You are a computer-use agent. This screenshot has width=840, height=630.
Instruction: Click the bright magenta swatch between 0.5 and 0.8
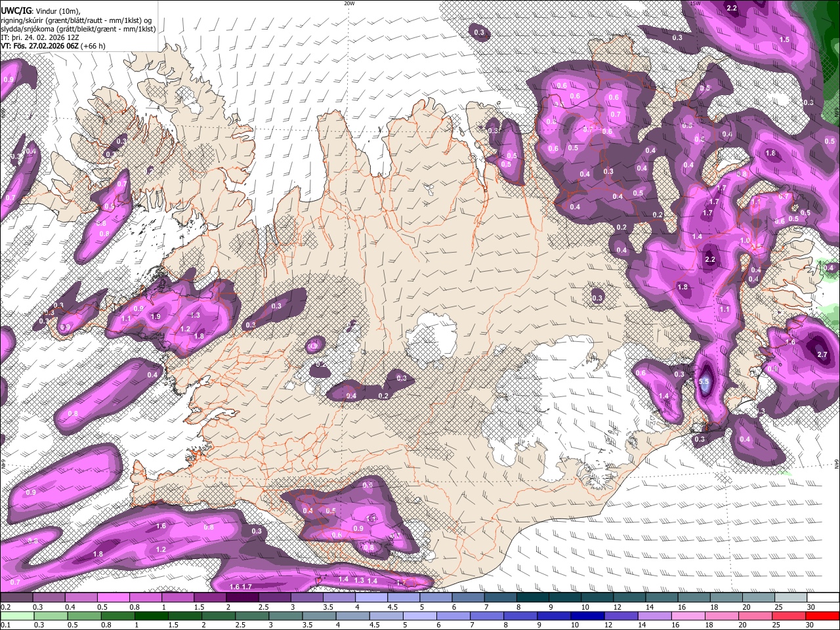click(113, 598)
